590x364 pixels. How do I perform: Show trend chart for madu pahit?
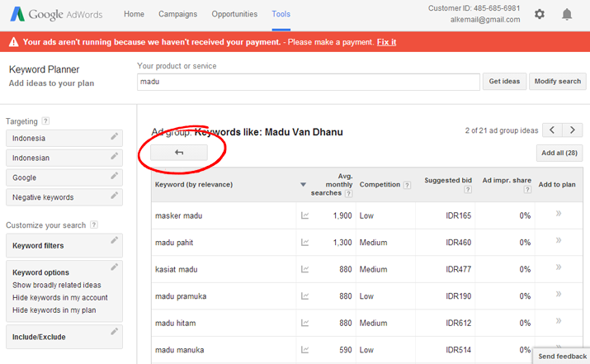coord(304,243)
